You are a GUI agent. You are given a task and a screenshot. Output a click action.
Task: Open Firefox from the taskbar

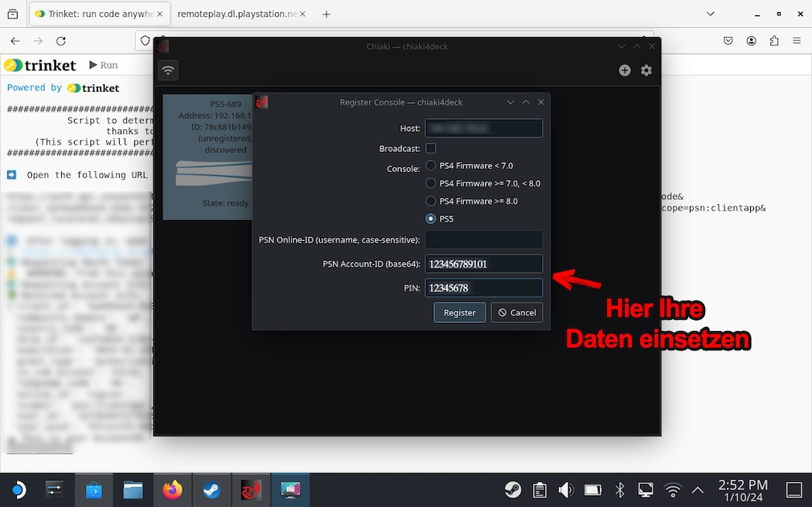click(x=173, y=489)
